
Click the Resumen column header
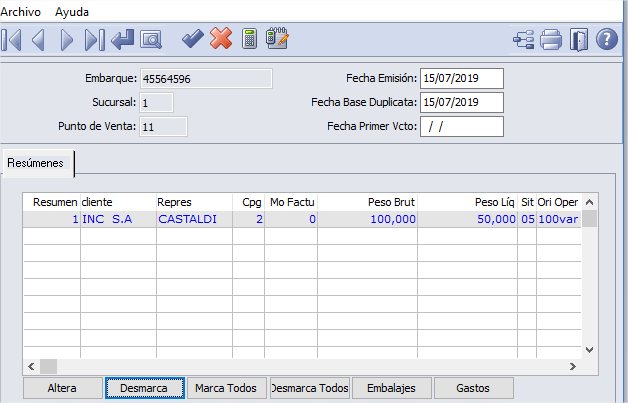click(52, 202)
